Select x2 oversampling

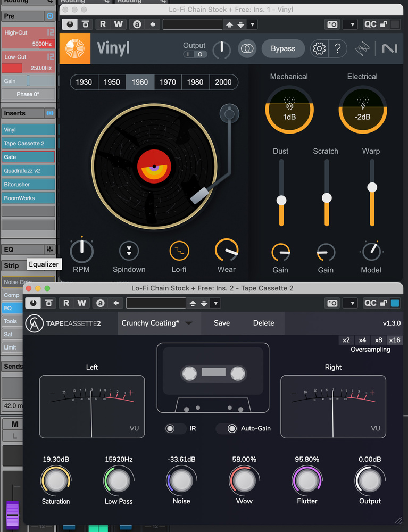346,340
